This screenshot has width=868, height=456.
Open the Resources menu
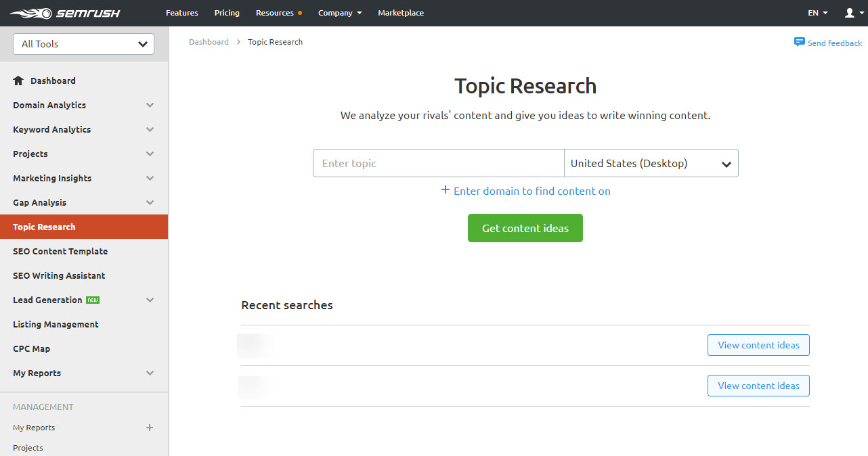click(275, 12)
